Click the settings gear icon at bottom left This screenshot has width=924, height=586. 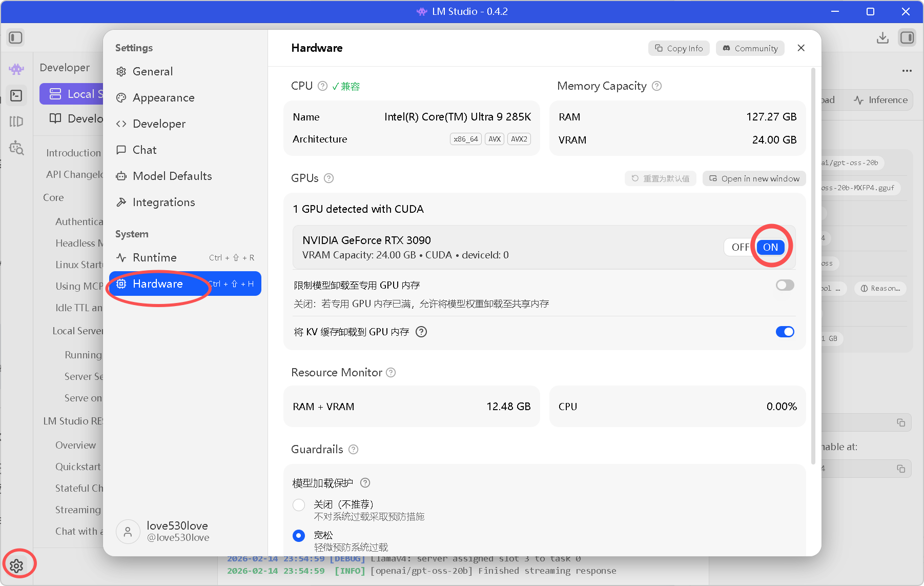pyautogui.click(x=16, y=565)
